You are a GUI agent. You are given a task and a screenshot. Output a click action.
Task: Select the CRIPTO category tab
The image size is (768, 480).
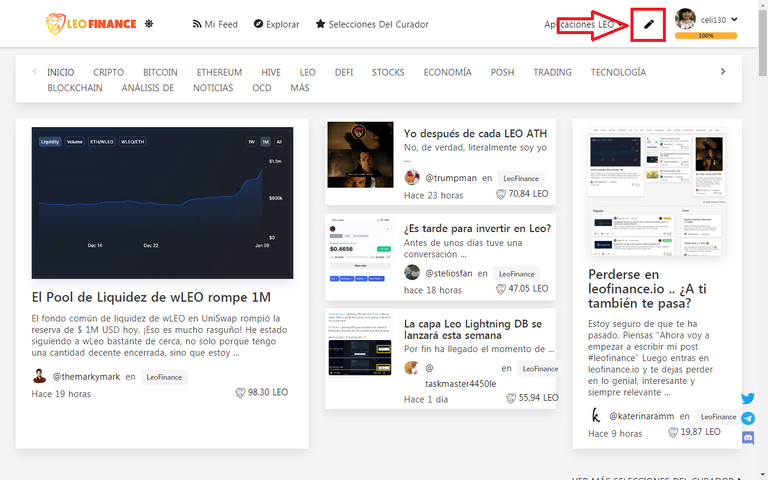109,72
